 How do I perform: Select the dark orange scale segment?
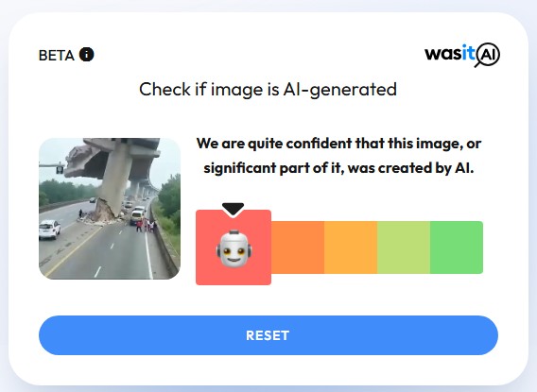coord(298,247)
